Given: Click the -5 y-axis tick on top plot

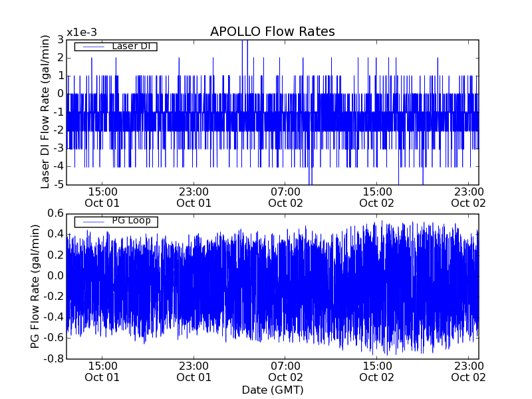Looking at the screenshot, I should tap(58, 184).
